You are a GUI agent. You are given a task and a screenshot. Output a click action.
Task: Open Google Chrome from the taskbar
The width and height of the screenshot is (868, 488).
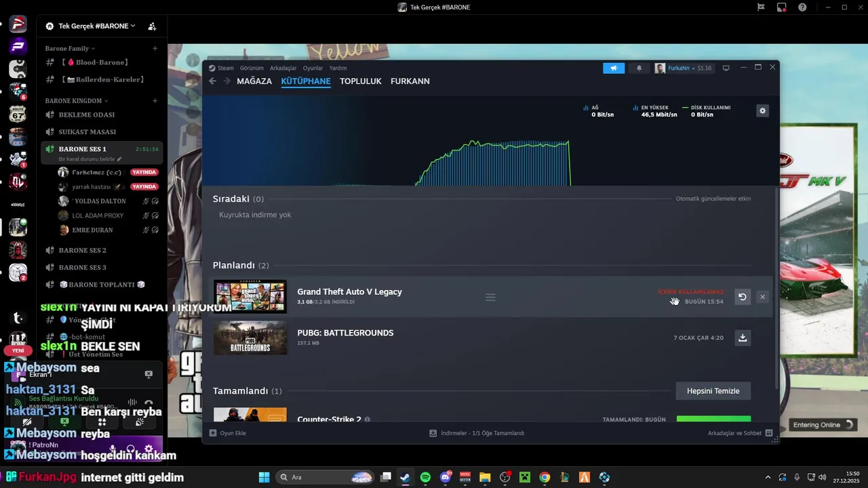545,477
